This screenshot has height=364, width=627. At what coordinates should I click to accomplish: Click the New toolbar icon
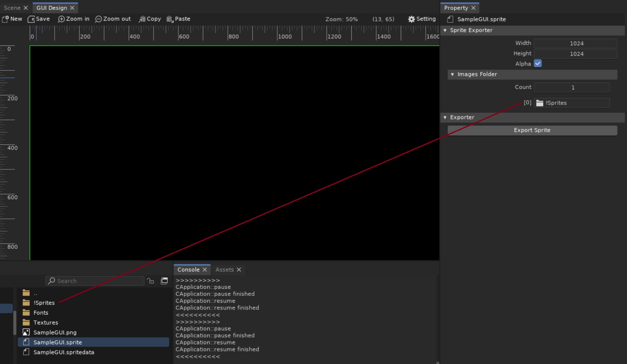coord(5,19)
